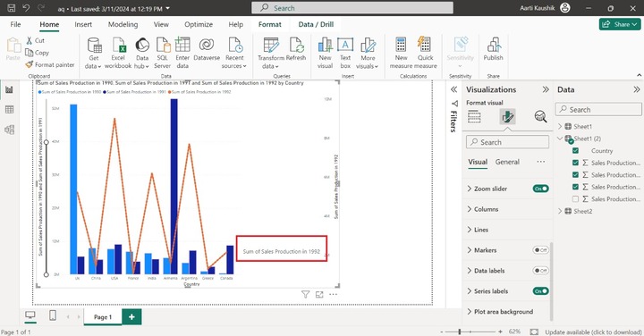The height and width of the screenshot is (336, 644).
Task: Switch to Table view in left sidebar
Action: [10, 110]
